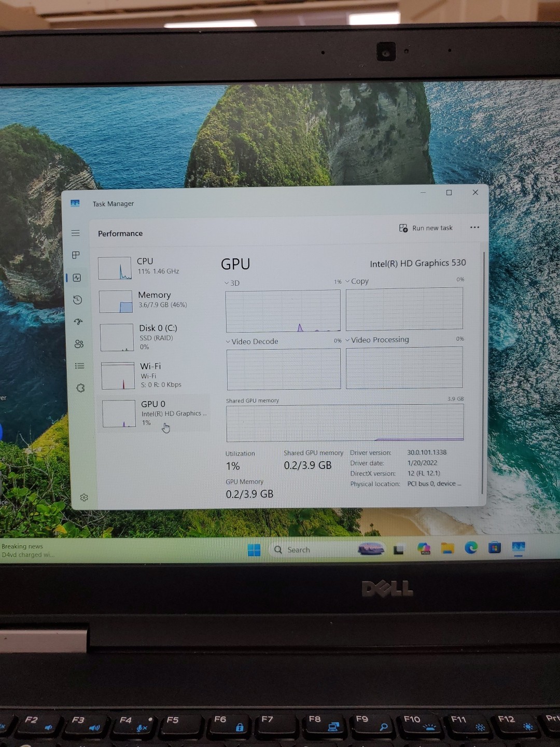This screenshot has width=560, height=747.
Task: Open the Details list icon in sidebar
Action: click(79, 366)
